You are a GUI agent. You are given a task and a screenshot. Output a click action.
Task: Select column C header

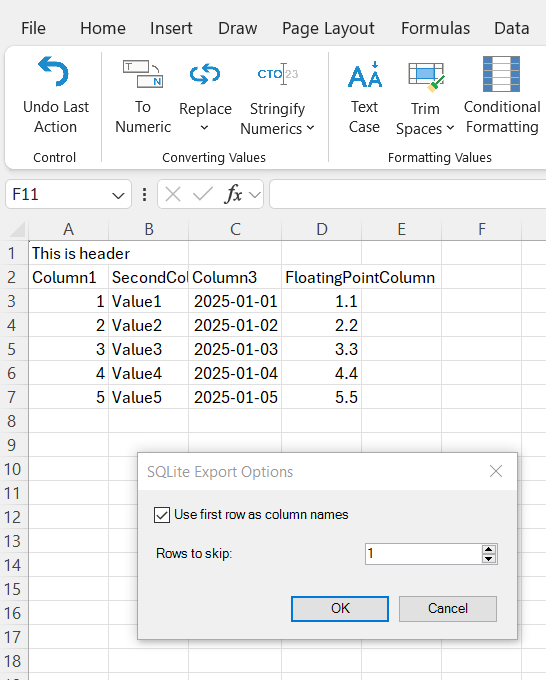tap(235, 229)
